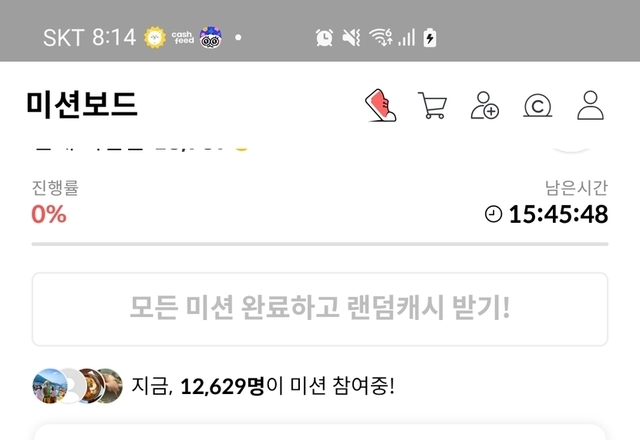Tap the invite friend person-plus icon
The width and height of the screenshot is (640, 440).
click(484, 105)
